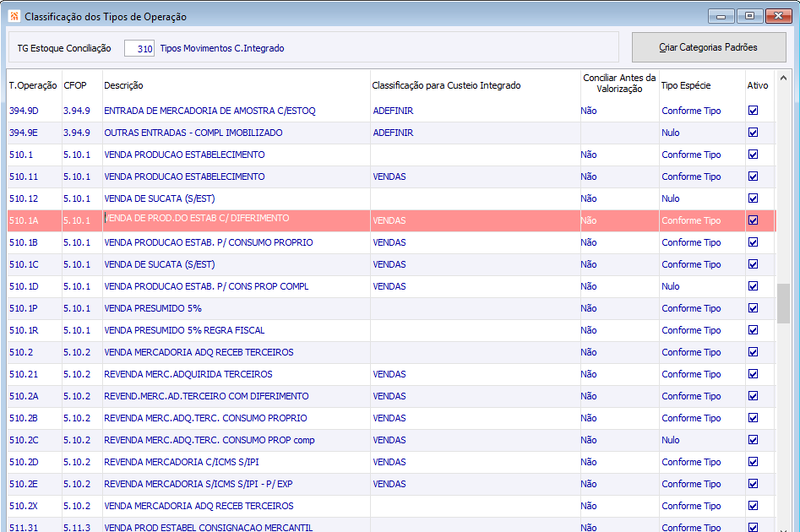Click Criar Categorias Padrões button
The width and height of the screenshot is (800, 532).
[709, 47]
